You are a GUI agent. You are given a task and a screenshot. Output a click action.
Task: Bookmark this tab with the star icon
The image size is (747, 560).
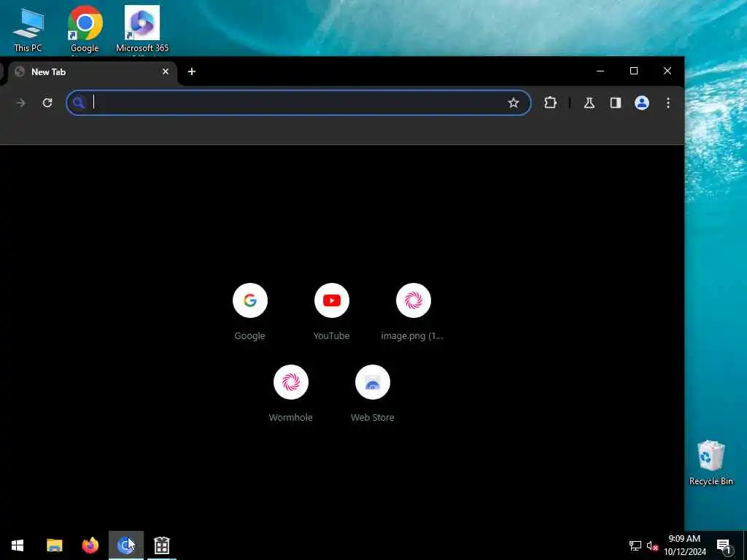[513, 103]
